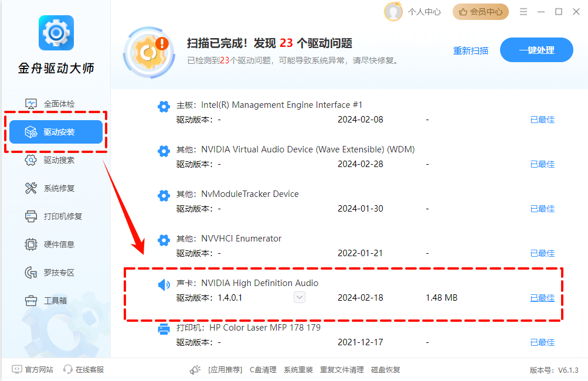Screen dimensions: 588x381
Task: Click the 在线客服 headset icon
Action: tap(68, 369)
